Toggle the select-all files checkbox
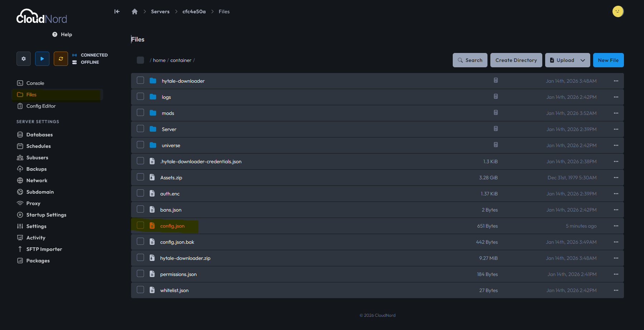The width and height of the screenshot is (644, 330). pyautogui.click(x=140, y=60)
